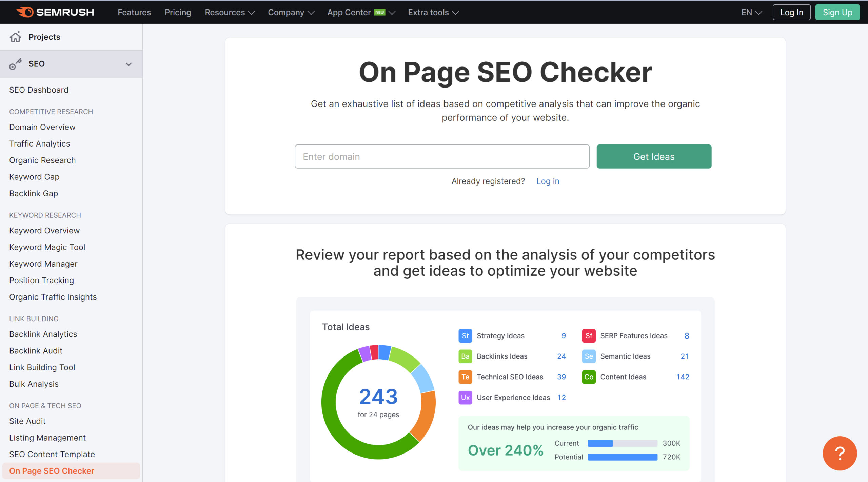Click the Te Technical SEO Ideas badge
This screenshot has height=482, width=868.
(465, 377)
